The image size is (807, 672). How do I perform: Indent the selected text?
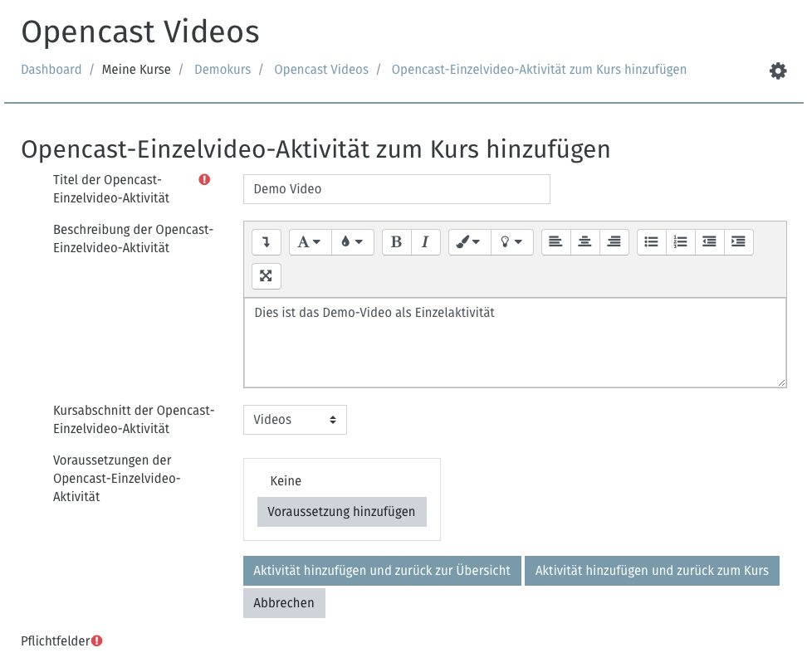(x=739, y=241)
